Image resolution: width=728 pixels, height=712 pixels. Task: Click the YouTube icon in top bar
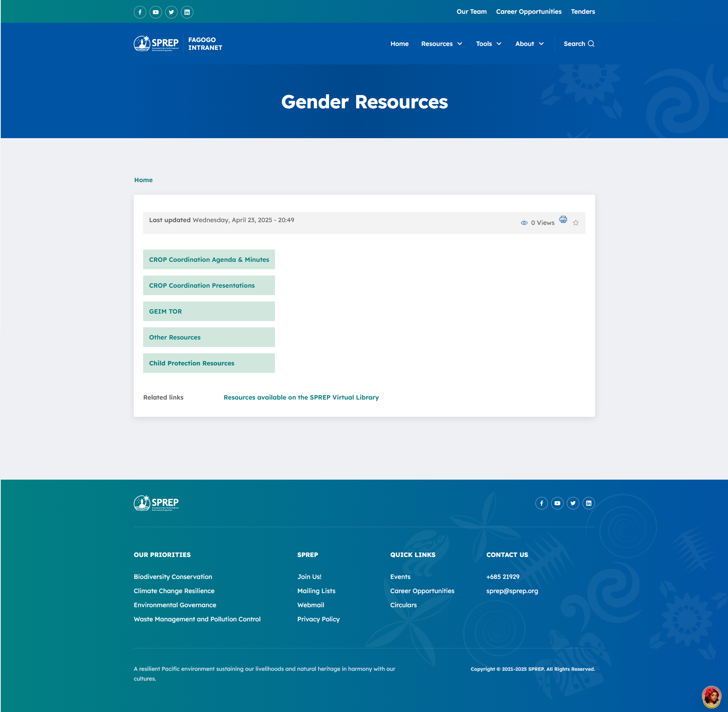[x=156, y=12]
